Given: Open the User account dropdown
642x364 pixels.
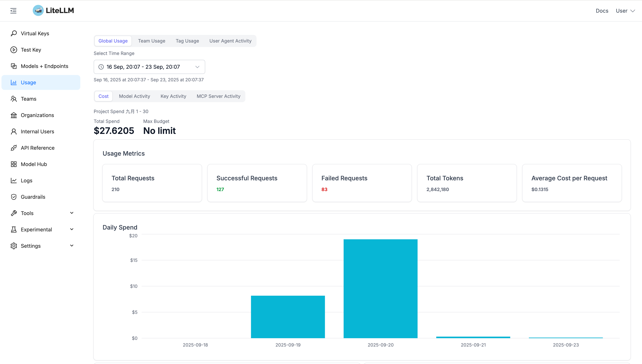Looking at the screenshot, I should pyautogui.click(x=625, y=11).
